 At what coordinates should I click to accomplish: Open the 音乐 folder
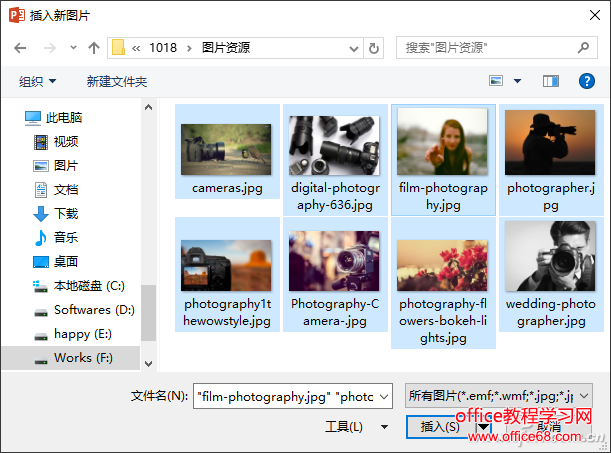tap(56, 237)
